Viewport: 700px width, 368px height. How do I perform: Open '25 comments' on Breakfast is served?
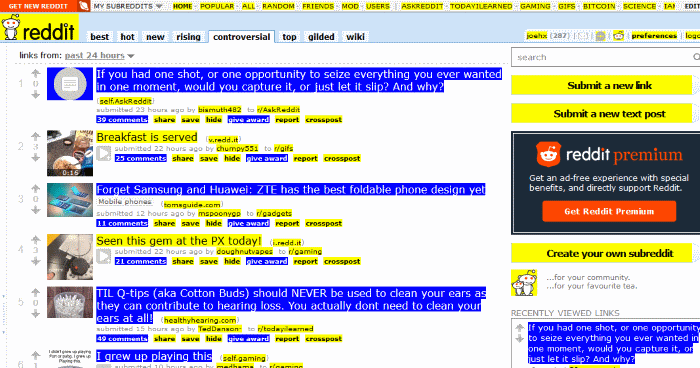coord(141,158)
